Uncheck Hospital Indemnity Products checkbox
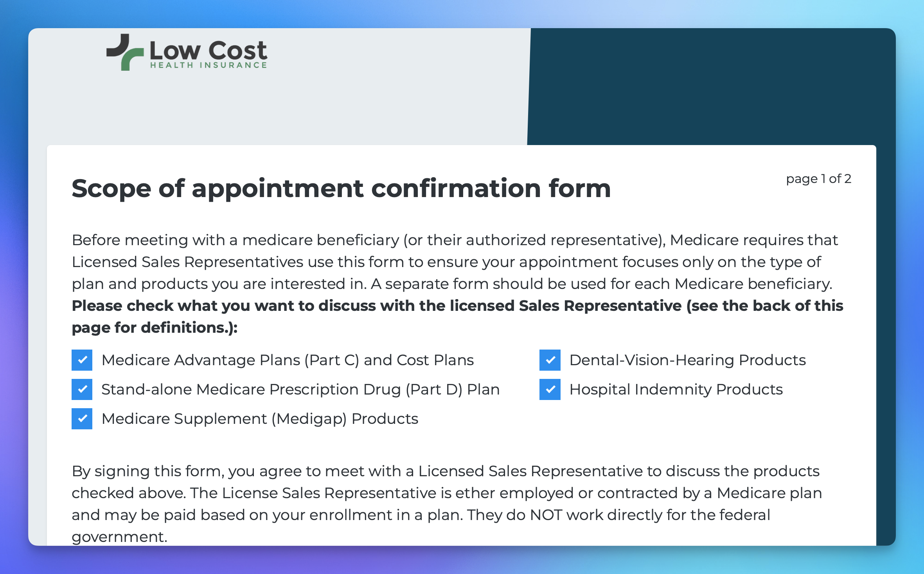 pyautogui.click(x=550, y=389)
